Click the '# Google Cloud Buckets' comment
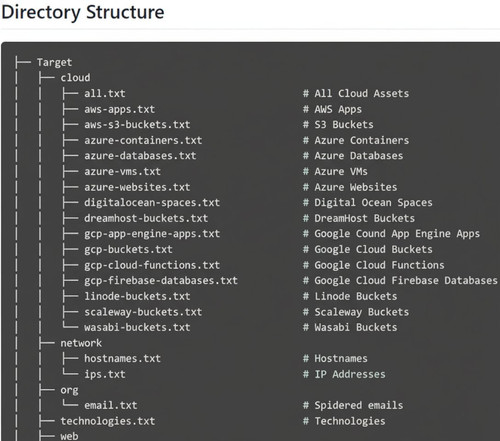 (367, 249)
